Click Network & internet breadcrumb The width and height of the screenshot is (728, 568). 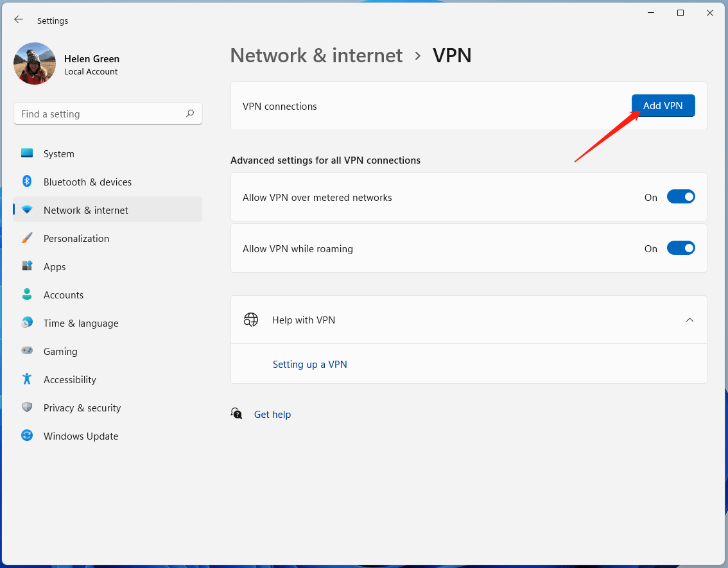[x=316, y=56]
